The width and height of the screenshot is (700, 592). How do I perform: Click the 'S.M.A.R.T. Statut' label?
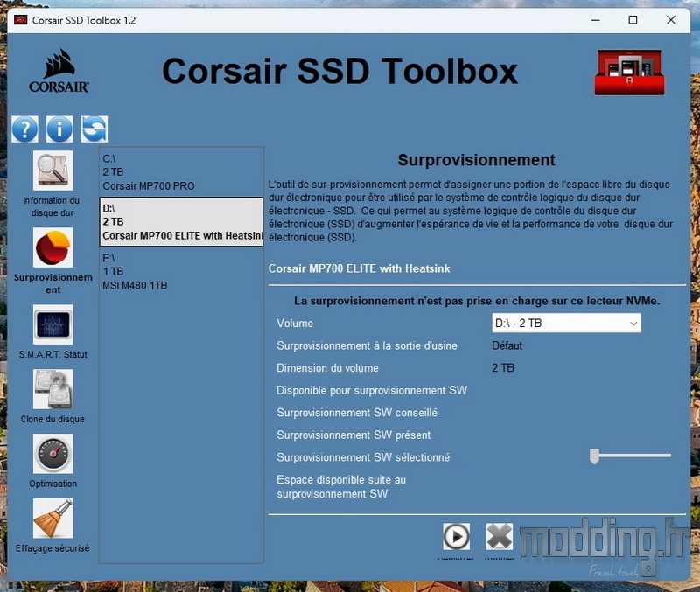pos(52,354)
